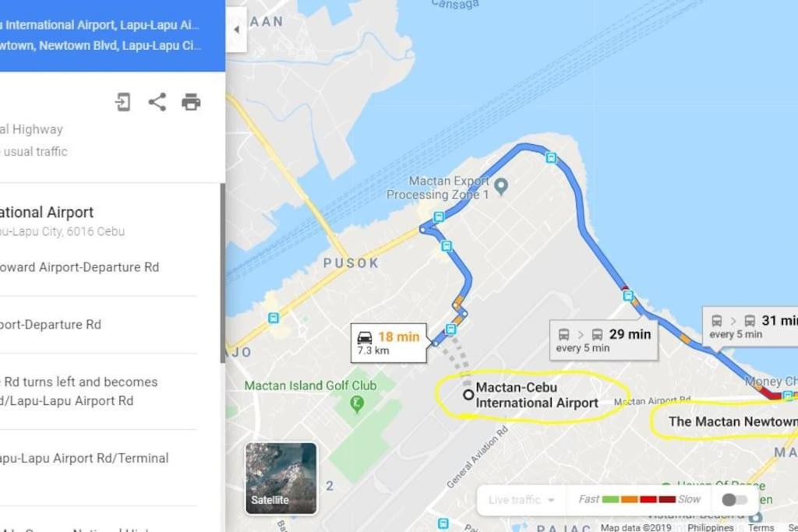Viewport: 798px width, 532px height.
Task: Click the traffic speed color legend
Action: 639,499
